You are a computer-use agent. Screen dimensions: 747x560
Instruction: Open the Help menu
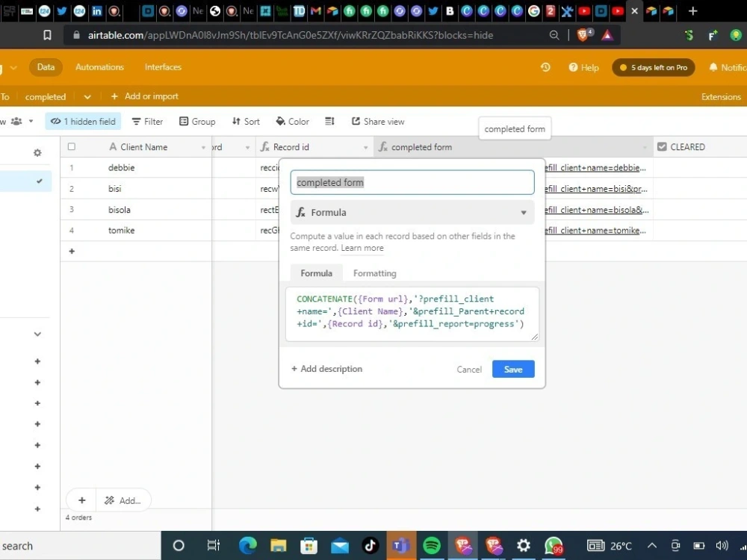tap(583, 68)
